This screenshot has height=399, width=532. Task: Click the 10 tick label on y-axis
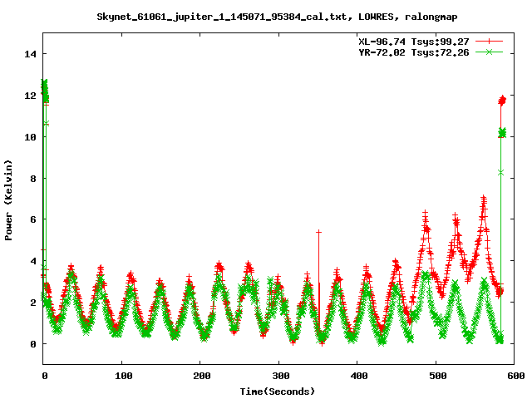(31, 137)
